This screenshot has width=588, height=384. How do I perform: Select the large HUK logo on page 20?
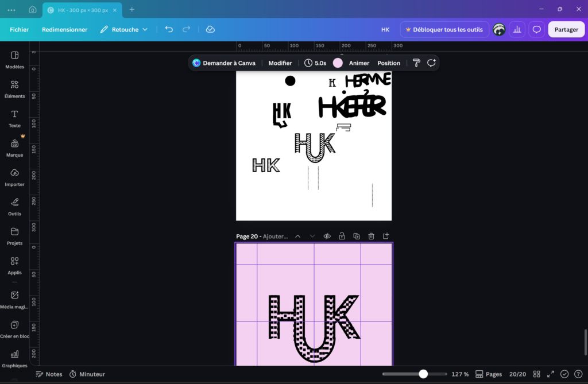(314, 328)
